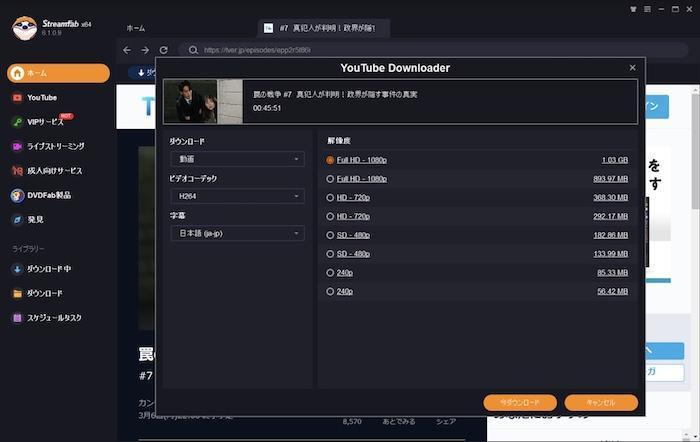Click the StreamFab sloth logo
This screenshot has height=442, width=700.
25,28
